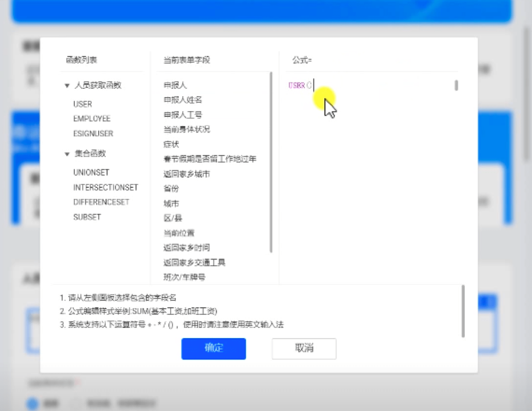The width and height of the screenshot is (532, 411).
Task: Select the 班次/车牌号 field
Action: [x=184, y=277]
